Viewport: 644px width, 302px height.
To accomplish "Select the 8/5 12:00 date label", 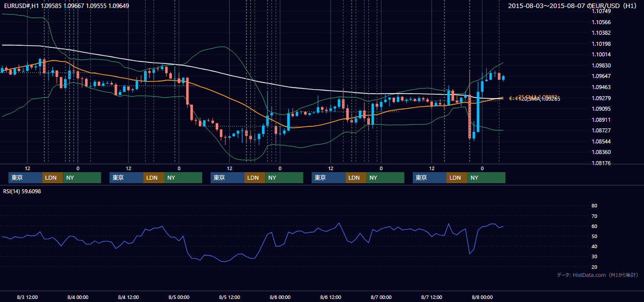I will pos(229,297).
